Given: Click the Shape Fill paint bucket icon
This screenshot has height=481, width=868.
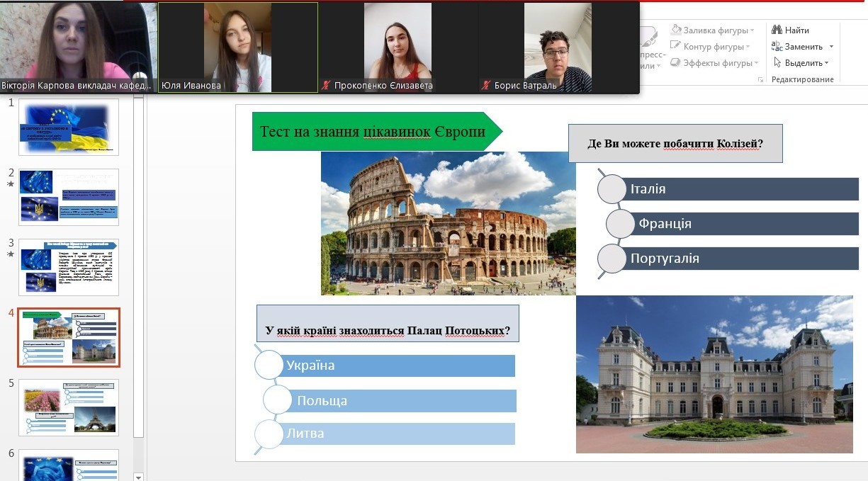Looking at the screenshot, I should (676, 30).
